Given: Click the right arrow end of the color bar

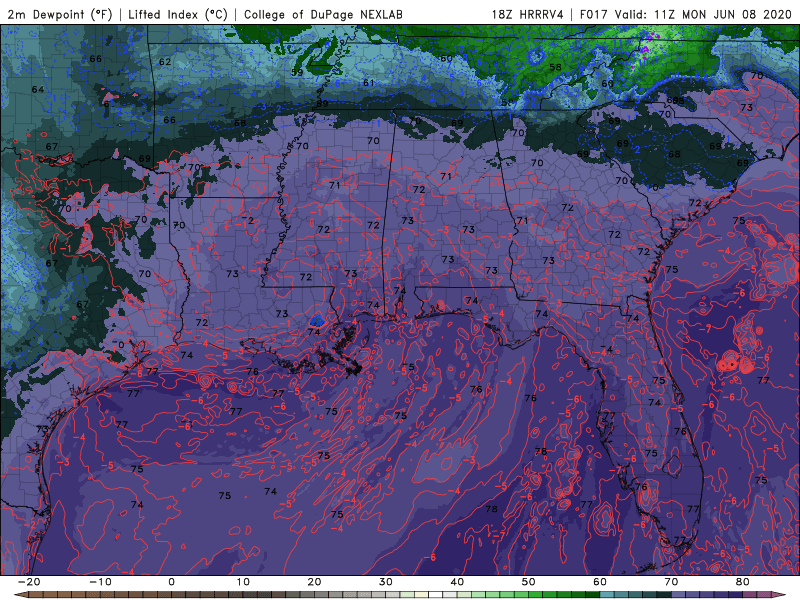Looking at the screenshot, I should [779, 595].
